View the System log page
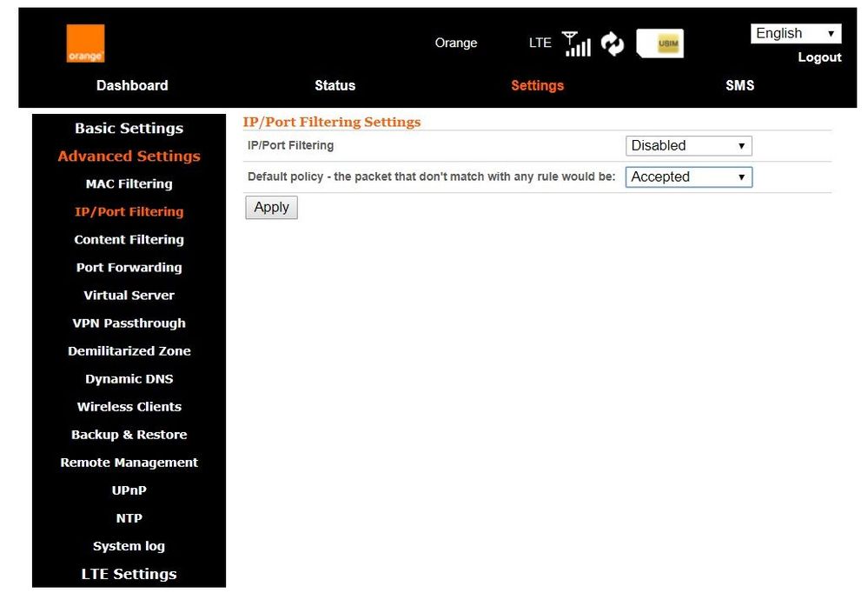This screenshot has width=868, height=600. pyautogui.click(x=129, y=546)
